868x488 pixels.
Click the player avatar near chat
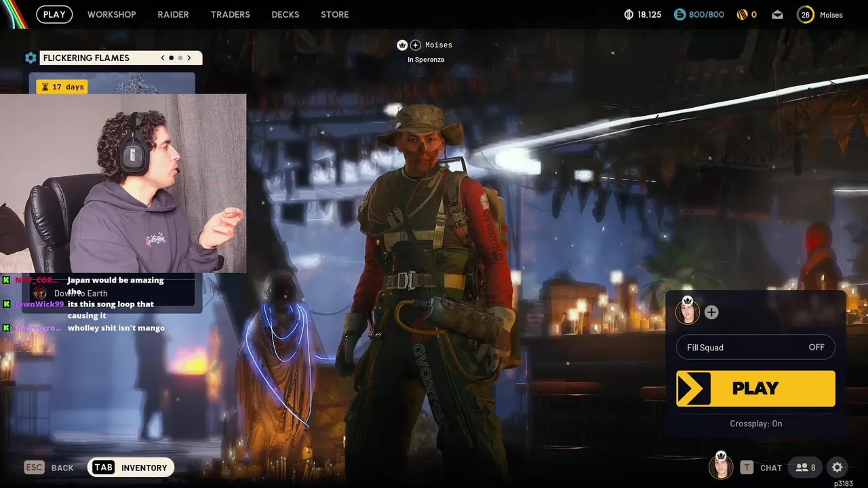click(x=721, y=466)
